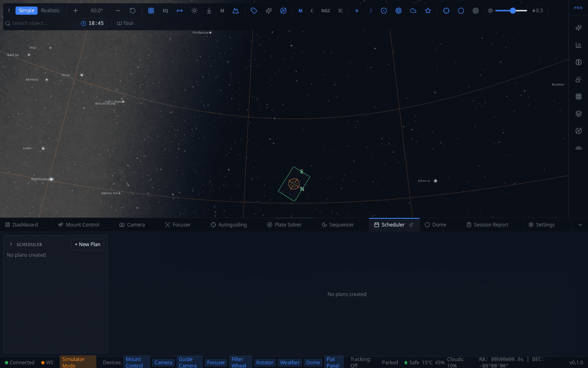
Task: Toggle the standalone M toolbar button
Action: (x=222, y=11)
